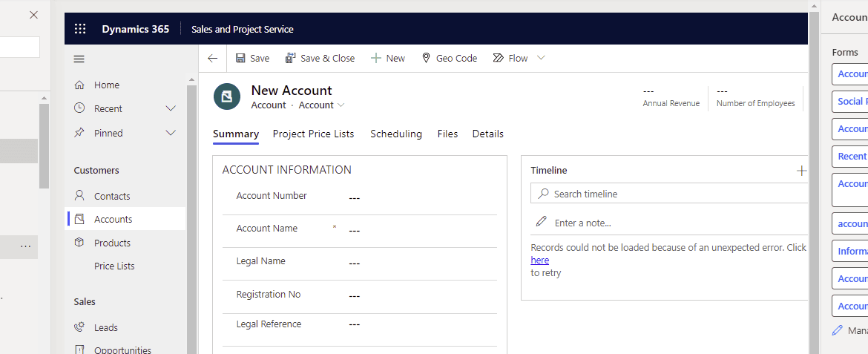Click the Leads icon in sidebar
Viewport: 868px width, 354px height.
[79, 327]
